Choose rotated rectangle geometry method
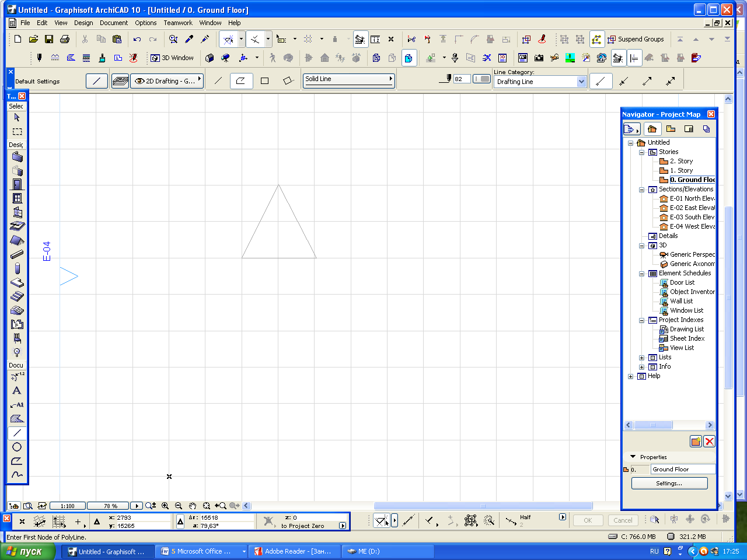The width and height of the screenshot is (747, 560). click(x=288, y=80)
